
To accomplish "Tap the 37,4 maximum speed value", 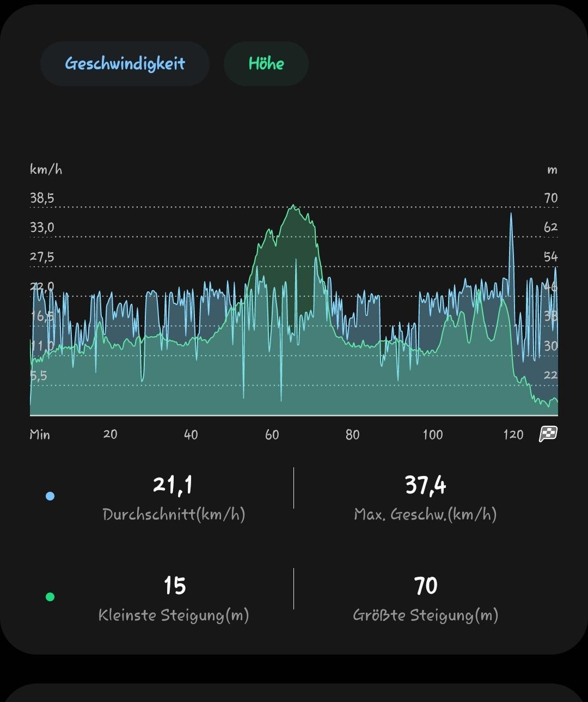I will pyautogui.click(x=425, y=485).
